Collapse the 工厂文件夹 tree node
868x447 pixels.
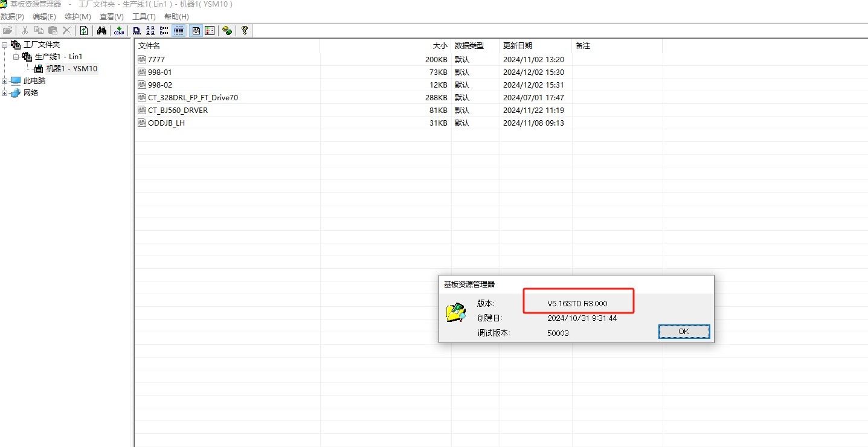[x=5, y=45]
